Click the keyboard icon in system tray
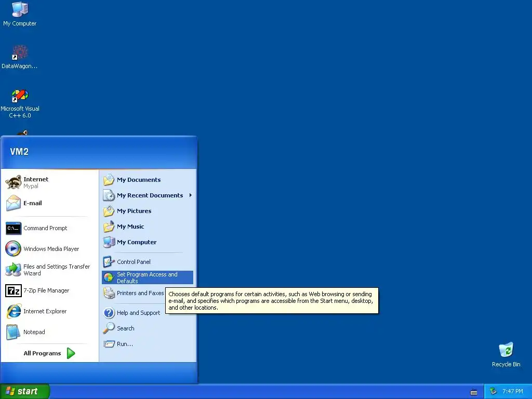 coord(474,392)
